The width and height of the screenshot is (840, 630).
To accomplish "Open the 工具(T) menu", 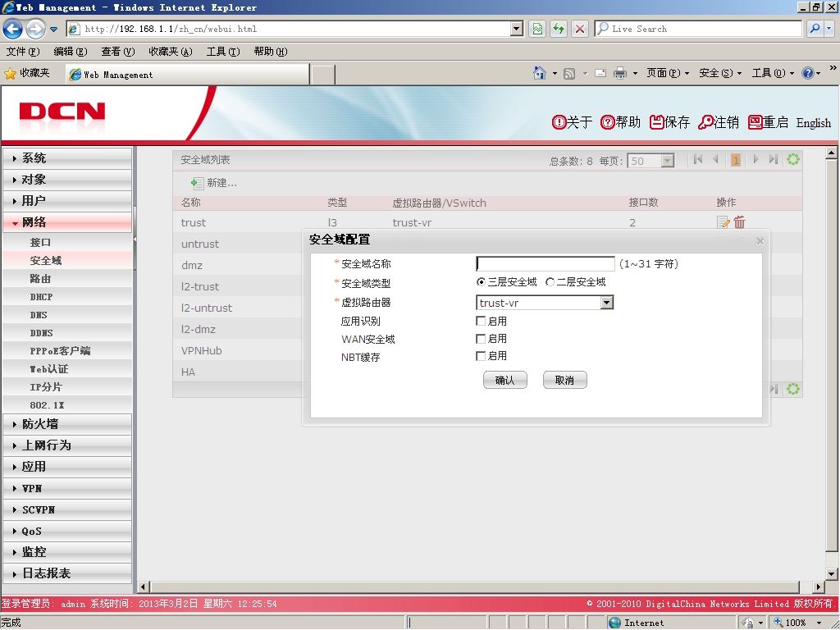I will 223,52.
